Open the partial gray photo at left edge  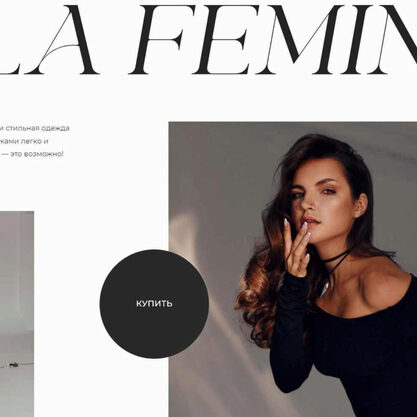[17, 314]
